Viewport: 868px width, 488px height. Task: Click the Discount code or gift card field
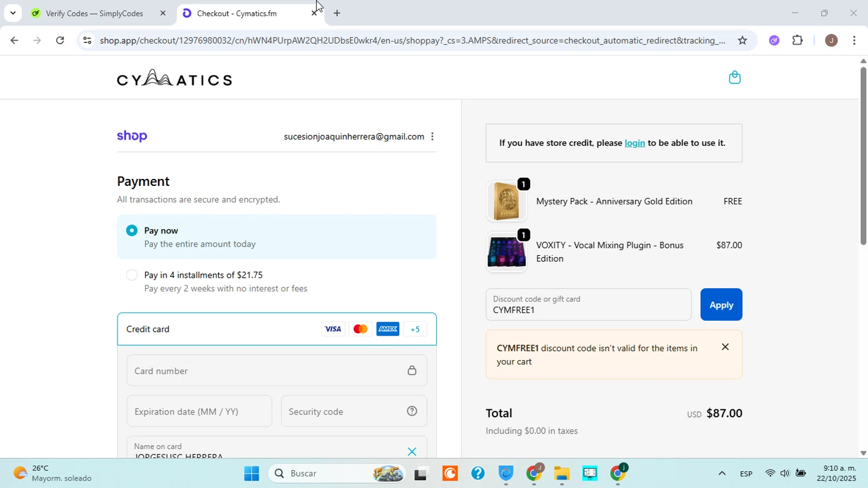click(589, 304)
